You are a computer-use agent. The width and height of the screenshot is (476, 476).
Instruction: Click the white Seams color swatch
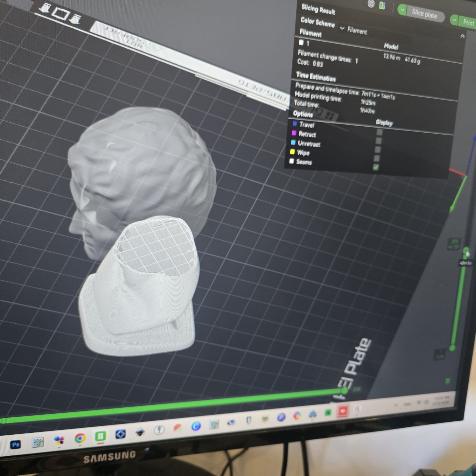(x=291, y=161)
